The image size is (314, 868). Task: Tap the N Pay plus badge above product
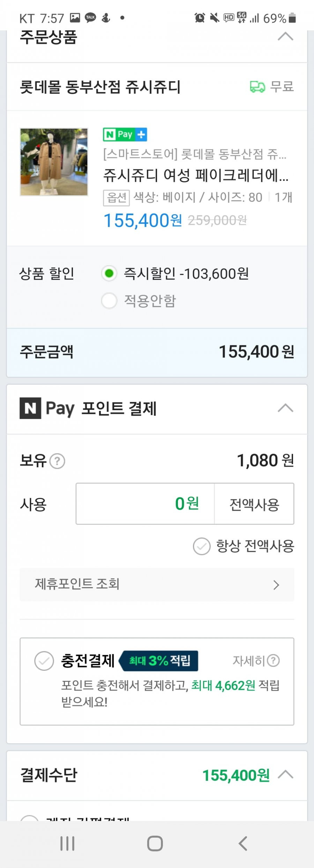tap(125, 135)
